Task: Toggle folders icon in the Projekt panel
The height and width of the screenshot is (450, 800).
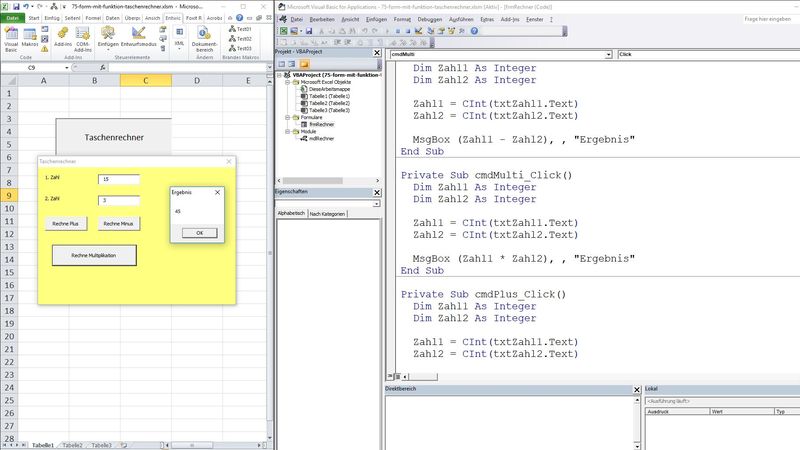Action: 304,64
